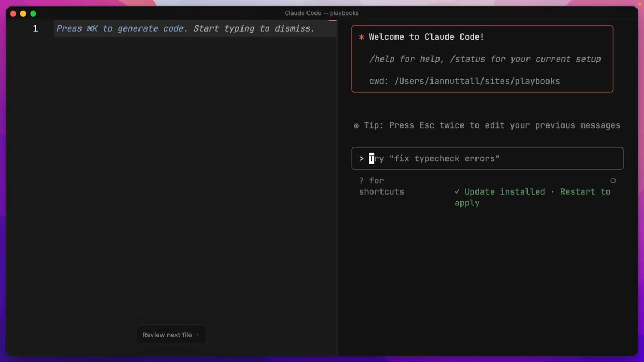Click the chevron on Review next file
This screenshot has width=644, height=362.
pyautogui.click(x=197, y=335)
